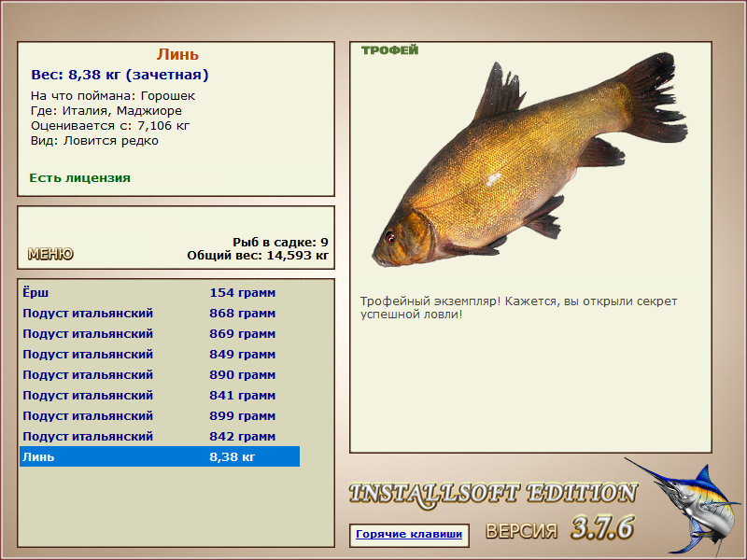The height and width of the screenshot is (560, 747).
Task: Pick Подуст итальянский 841 грамм row
Action: (160, 395)
